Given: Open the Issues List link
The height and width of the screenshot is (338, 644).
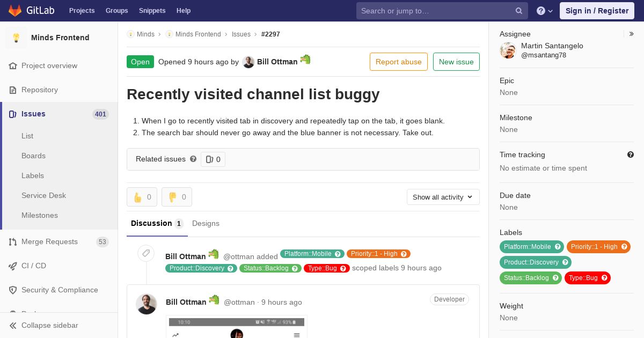Looking at the screenshot, I should 27,136.
